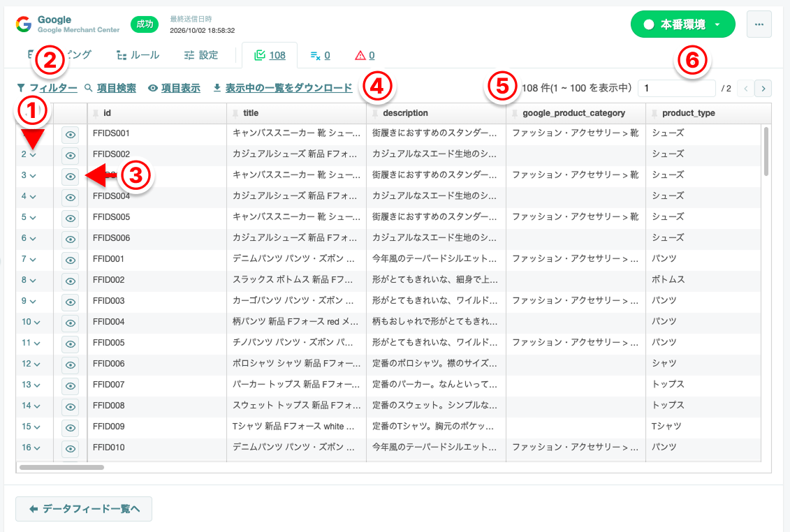Image resolution: width=790 pixels, height=532 pixels.
Task: Toggle eye icon for FFIDS006 row
Action: 71,239
